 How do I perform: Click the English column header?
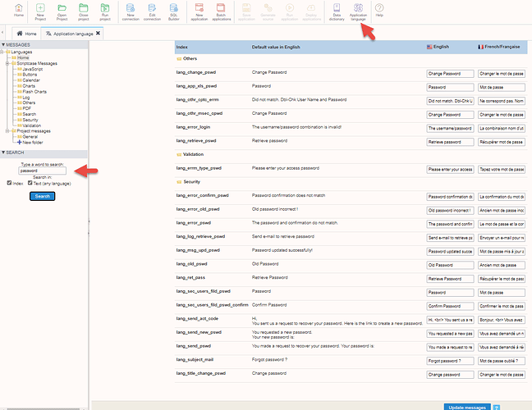pos(438,47)
